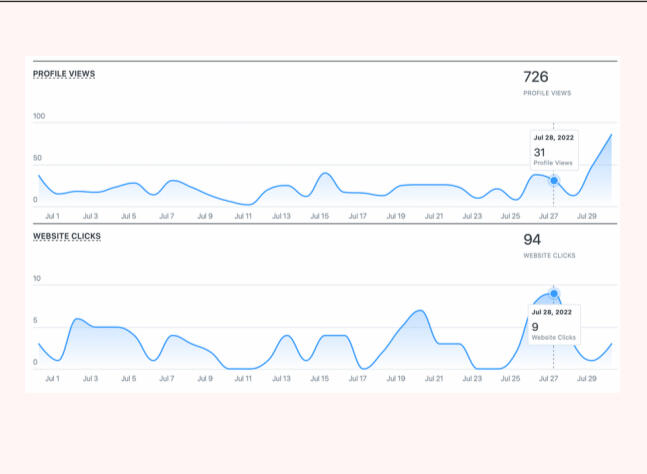Click Jul 29 on Profile Views axis
The height and width of the screenshot is (474, 647).
[587, 216]
